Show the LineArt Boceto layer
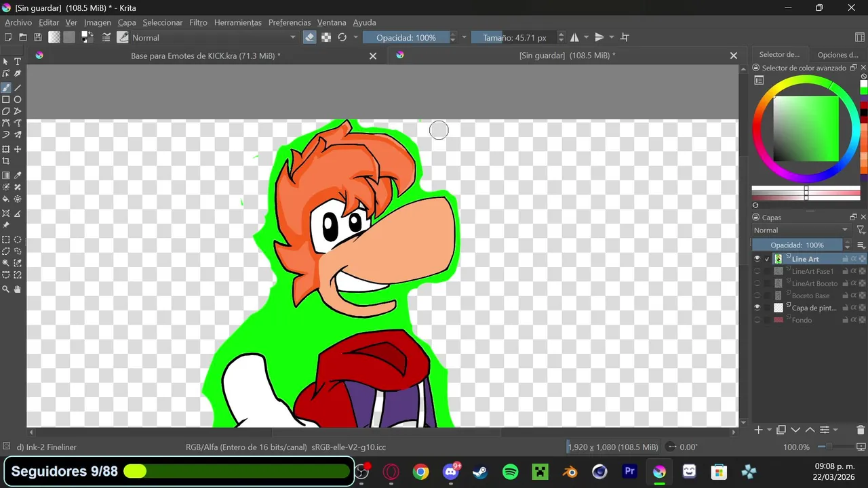This screenshot has width=868, height=488. [757, 283]
